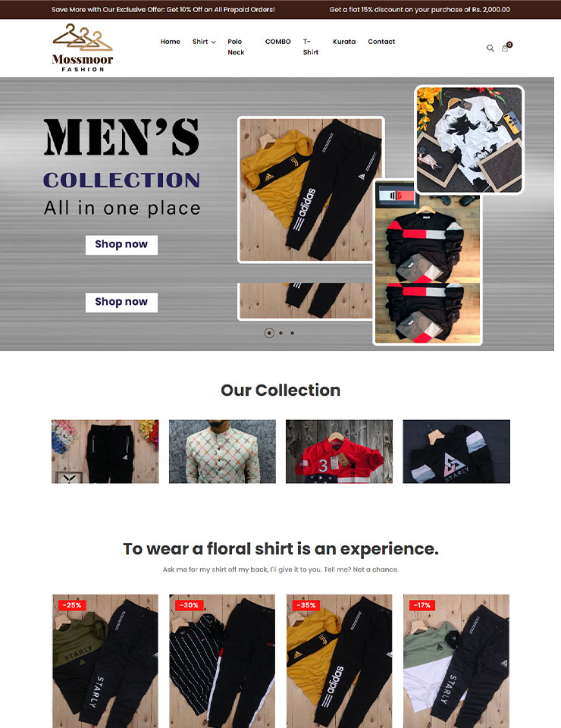Click the -17% discount badge

[422, 605]
